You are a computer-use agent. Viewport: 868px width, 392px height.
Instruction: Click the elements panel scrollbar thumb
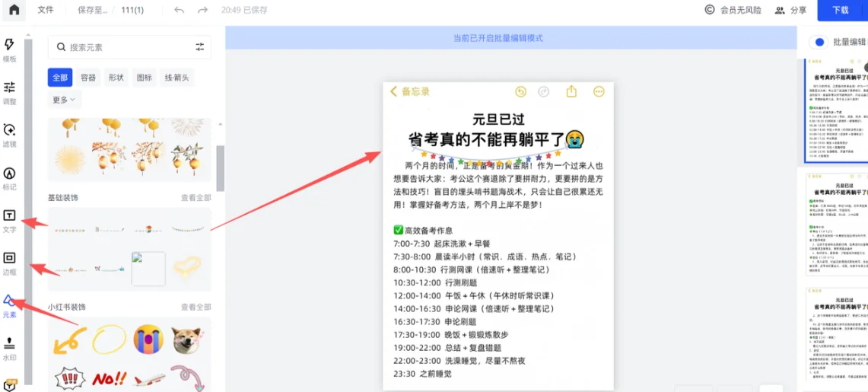pyautogui.click(x=220, y=167)
